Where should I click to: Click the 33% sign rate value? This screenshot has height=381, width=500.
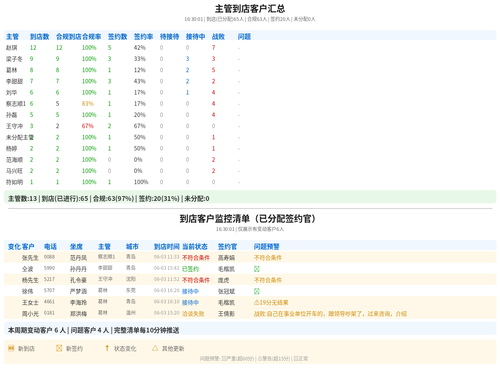tap(140, 59)
